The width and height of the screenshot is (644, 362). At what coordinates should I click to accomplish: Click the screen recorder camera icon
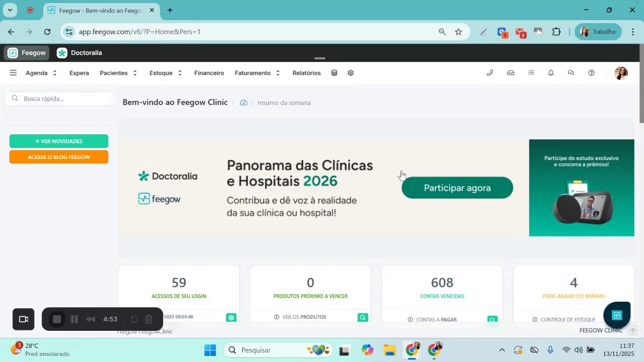23,319
